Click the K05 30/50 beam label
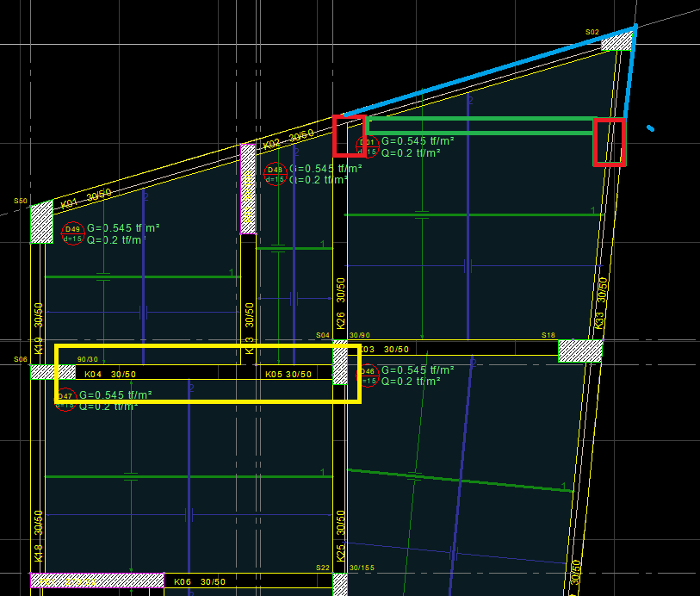 [288, 375]
